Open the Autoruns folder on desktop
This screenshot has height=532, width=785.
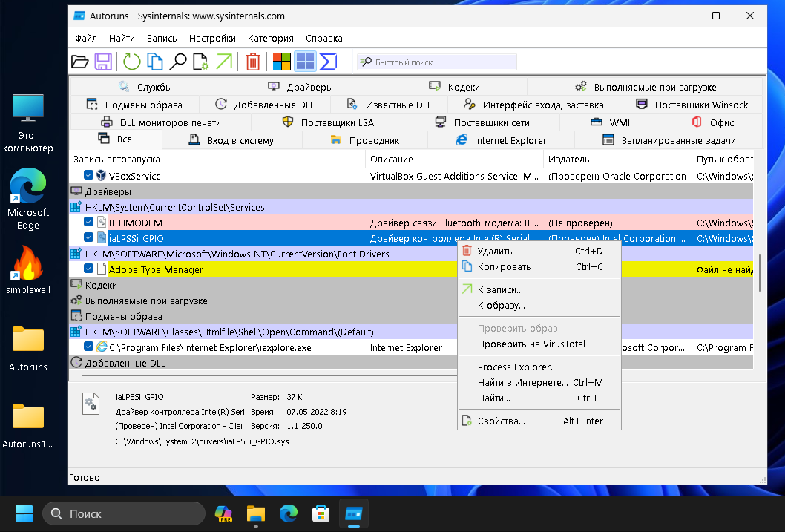click(28, 348)
